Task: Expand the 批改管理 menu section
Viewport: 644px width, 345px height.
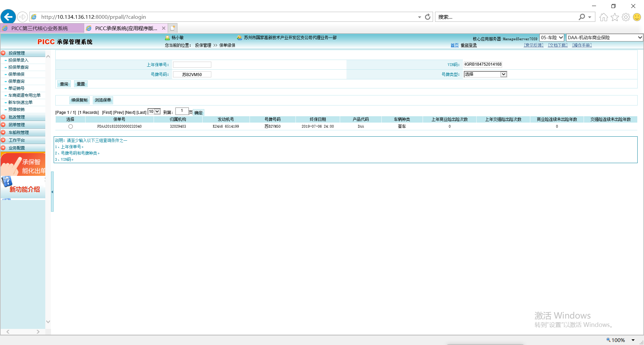Action: point(17,117)
